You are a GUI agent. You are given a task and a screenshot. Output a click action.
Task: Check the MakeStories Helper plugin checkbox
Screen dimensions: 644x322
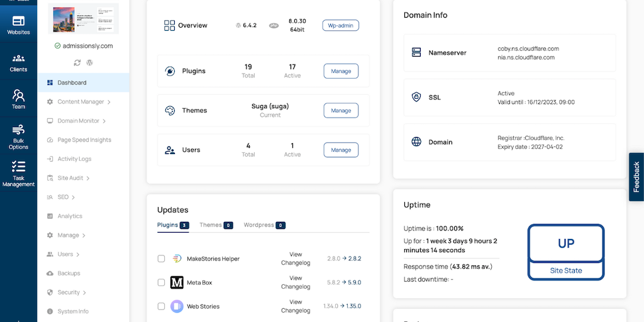(x=162, y=258)
